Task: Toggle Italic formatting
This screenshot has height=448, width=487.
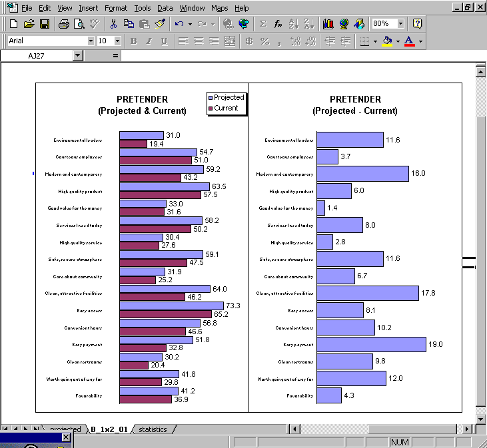Action: pyautogui.click(x=149, y=41)
